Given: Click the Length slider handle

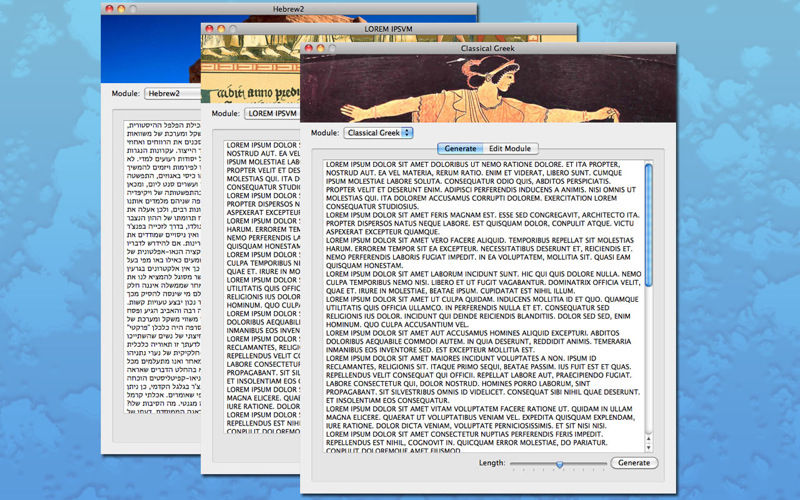Looking at the screenshot, I should click(560, 464).
